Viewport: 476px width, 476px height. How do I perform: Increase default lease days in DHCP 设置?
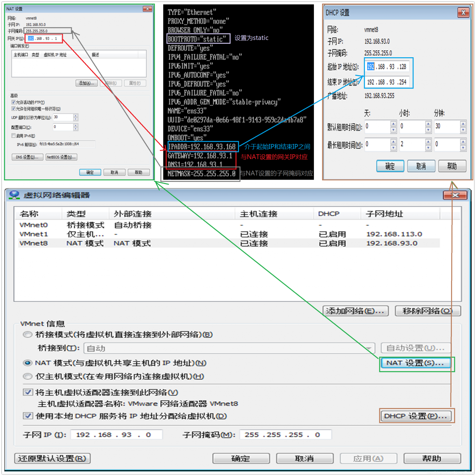point(393,124)
